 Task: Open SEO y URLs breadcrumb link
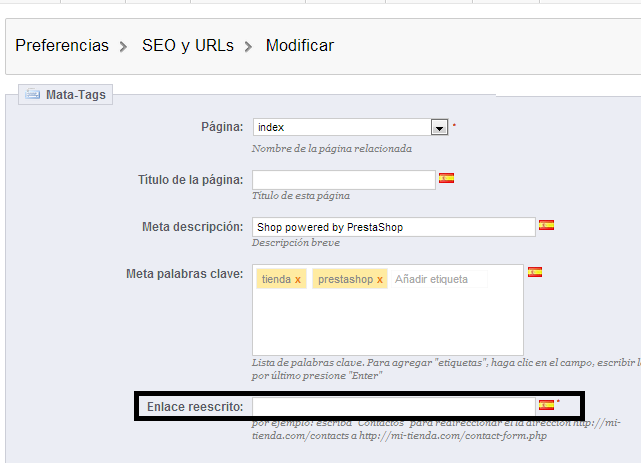click(187, 46)
